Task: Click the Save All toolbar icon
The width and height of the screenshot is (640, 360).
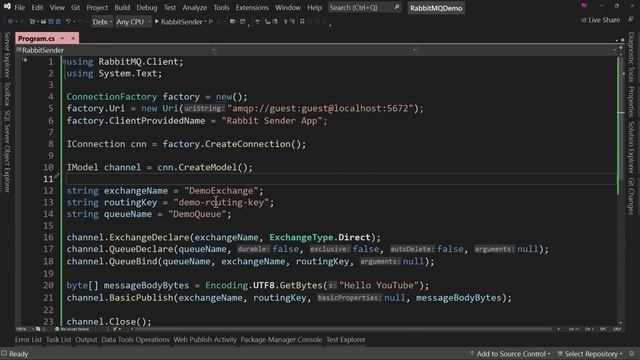Action: pos(58,21)
